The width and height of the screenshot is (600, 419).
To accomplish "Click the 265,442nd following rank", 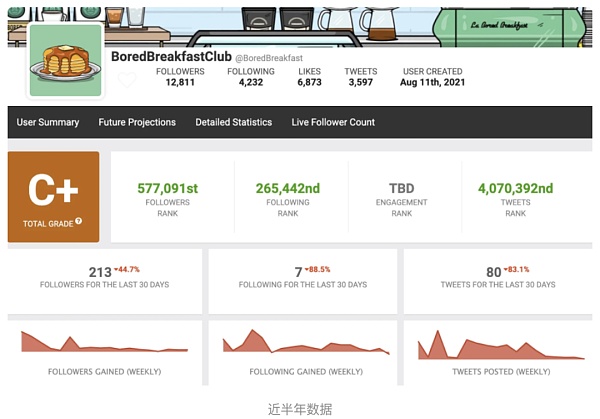I will pos(288,188).
